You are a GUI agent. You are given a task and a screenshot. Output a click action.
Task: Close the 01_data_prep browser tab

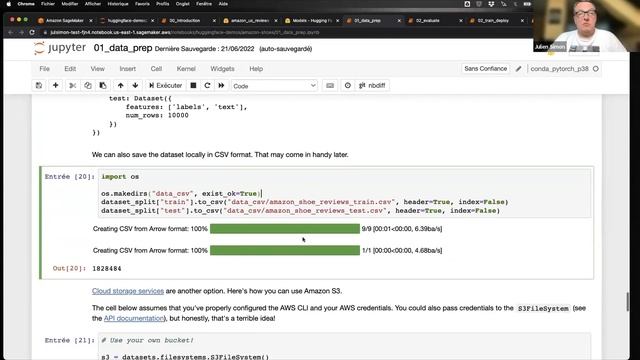[399, 20]
